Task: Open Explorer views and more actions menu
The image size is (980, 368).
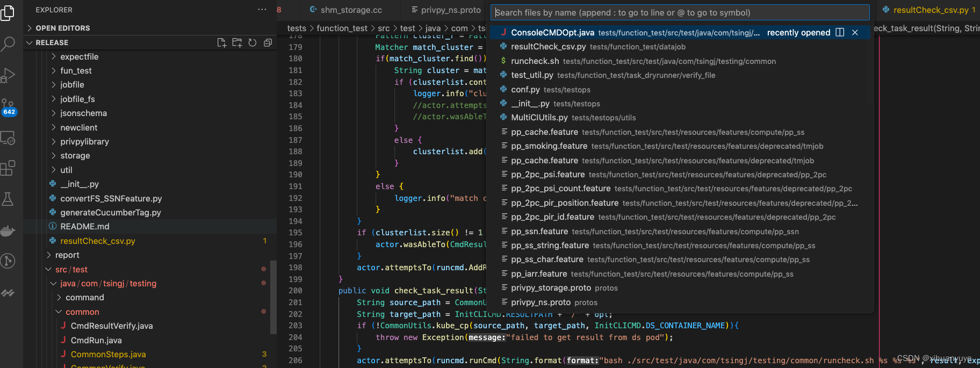Action: 262,10
